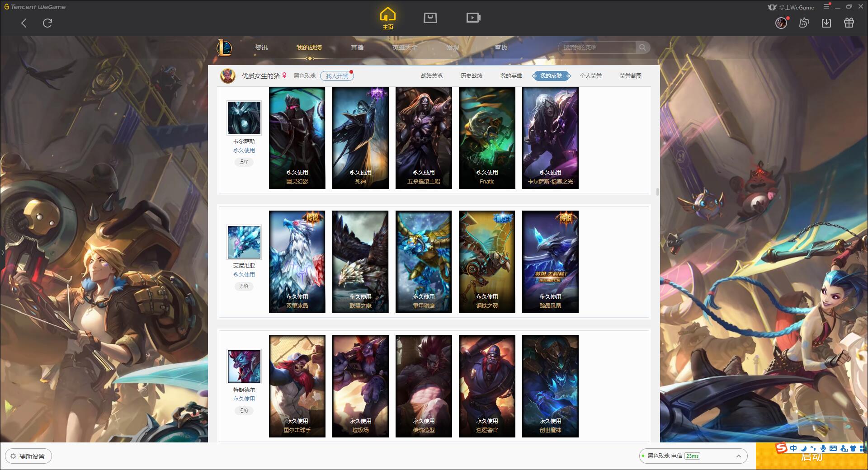Viewport: 868px width, 470px height.
Task: Click the 启动 launch button
Action: (811, 456)
